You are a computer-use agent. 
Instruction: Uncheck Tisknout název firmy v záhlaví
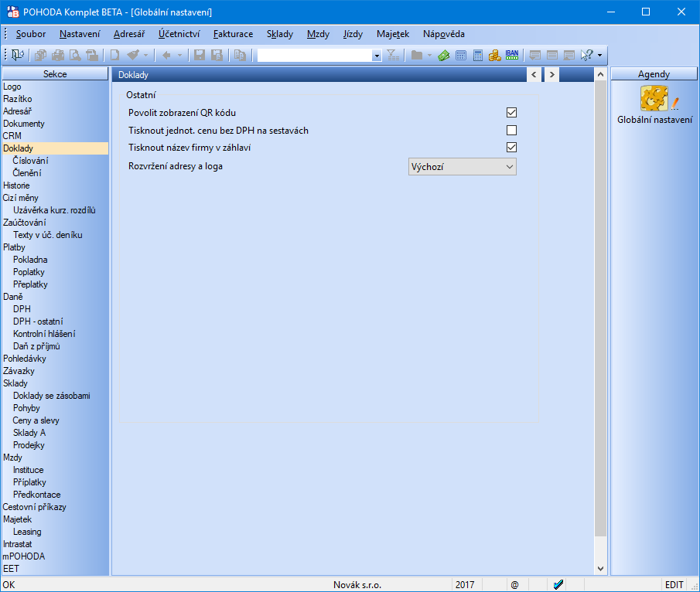click(x=511, y=147)
